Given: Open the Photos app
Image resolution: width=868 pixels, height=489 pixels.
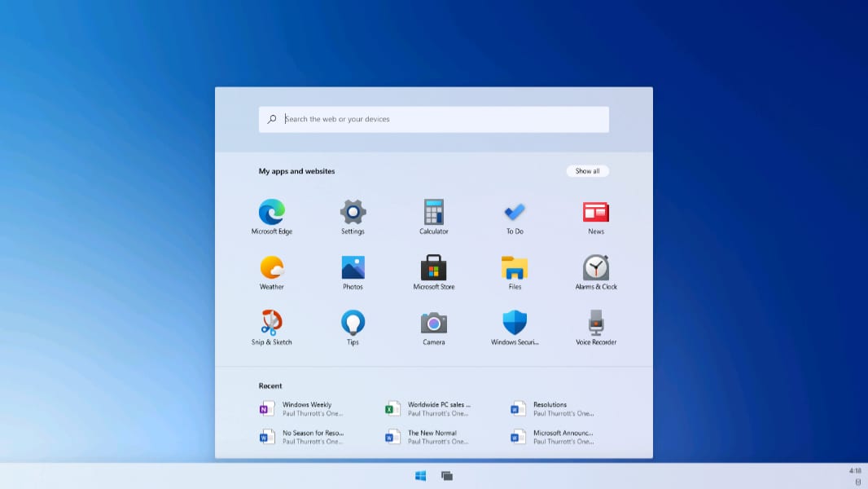Looking at the screenshot, I should pyautogui.click(x=353, y=268).
